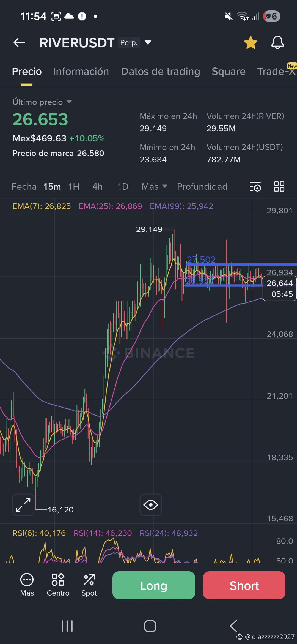The width and height of the screenshot is (297, 644).
Task: Open price alert bell icon
Action: 277,42
